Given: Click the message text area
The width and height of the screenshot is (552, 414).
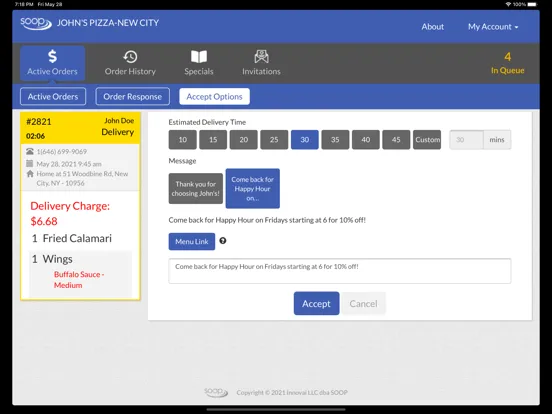Looking at the screenshot, I should (x=340, y=271).
